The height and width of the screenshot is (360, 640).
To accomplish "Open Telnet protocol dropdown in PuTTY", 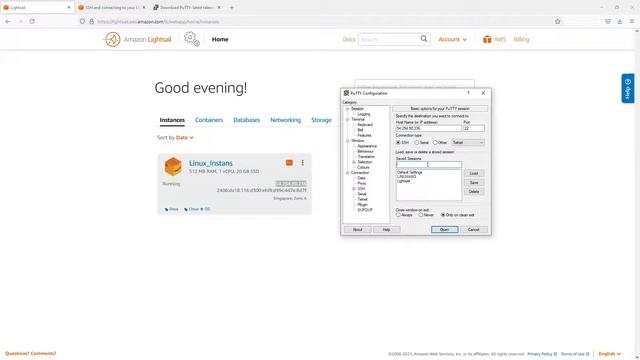I will (x=468, y=142).
